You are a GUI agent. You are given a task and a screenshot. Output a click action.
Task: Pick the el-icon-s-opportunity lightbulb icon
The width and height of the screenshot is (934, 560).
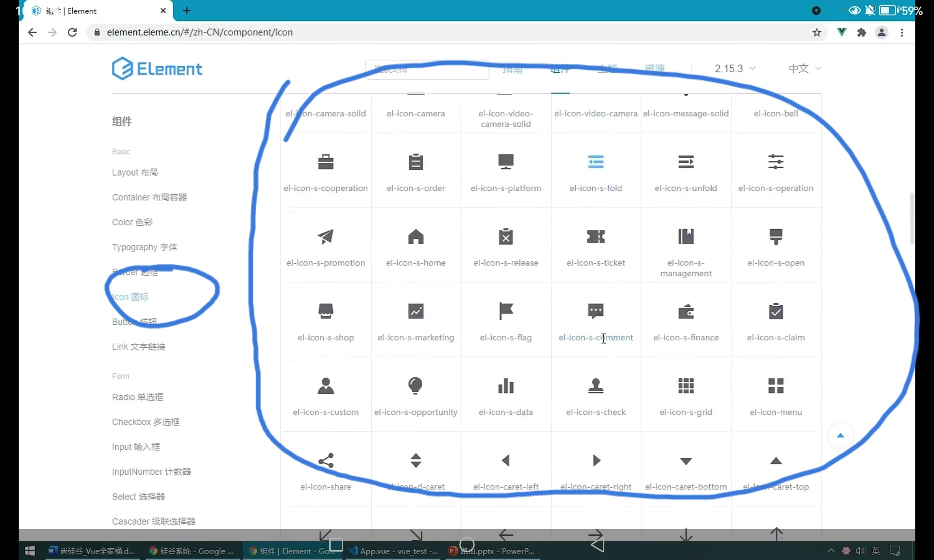coord(416,386)
